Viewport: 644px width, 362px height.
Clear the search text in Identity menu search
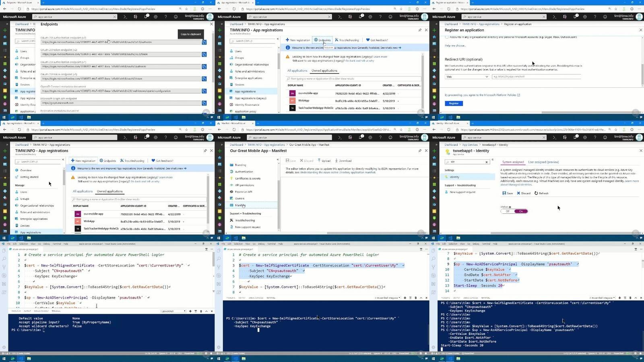click(487, 162)
